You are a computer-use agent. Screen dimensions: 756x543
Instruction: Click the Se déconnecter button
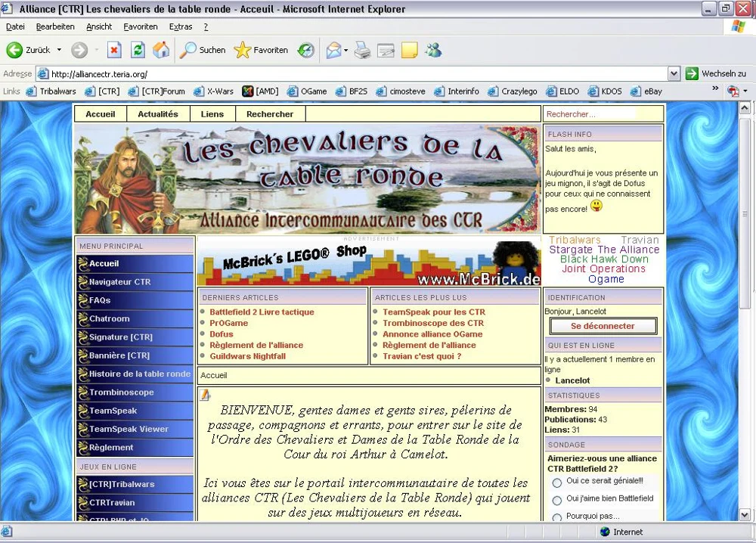pyautogui.click(x=603, y=326)
